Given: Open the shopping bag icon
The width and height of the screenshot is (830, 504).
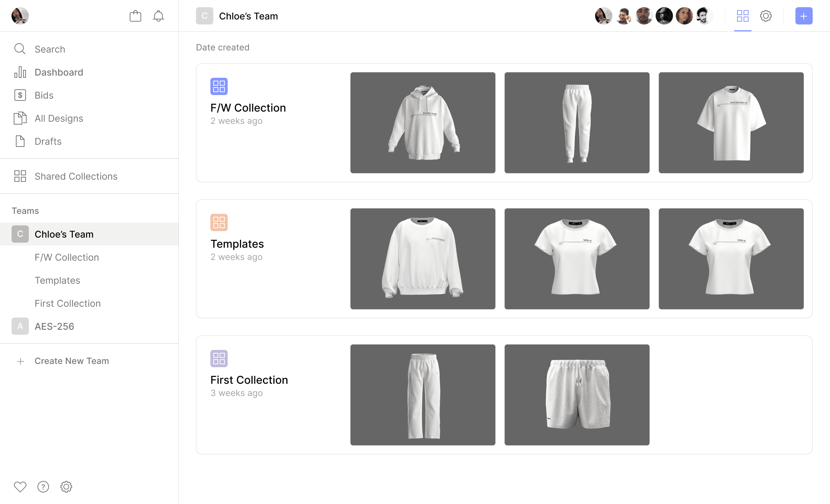Looking at the screenshot, I should pos(135,16).
